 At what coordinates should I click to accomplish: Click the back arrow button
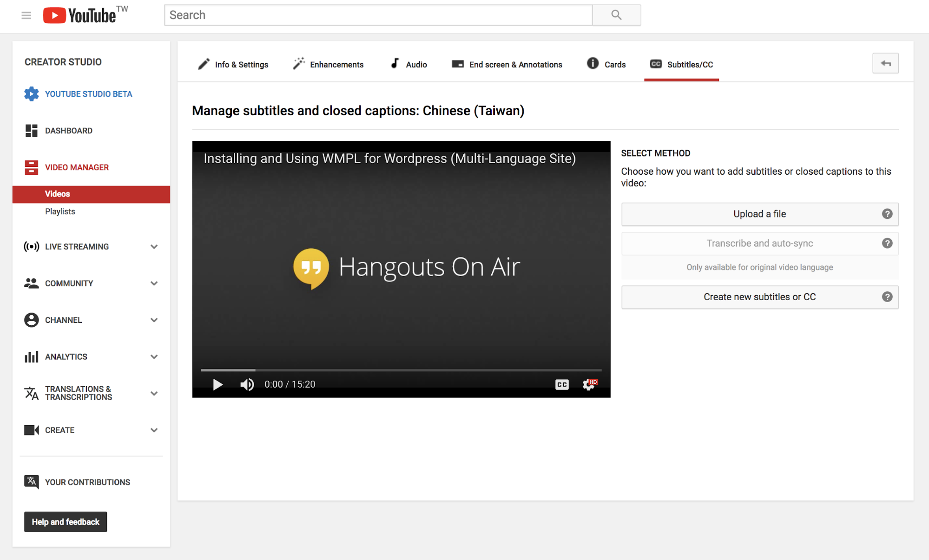click(x=885, y=63)
